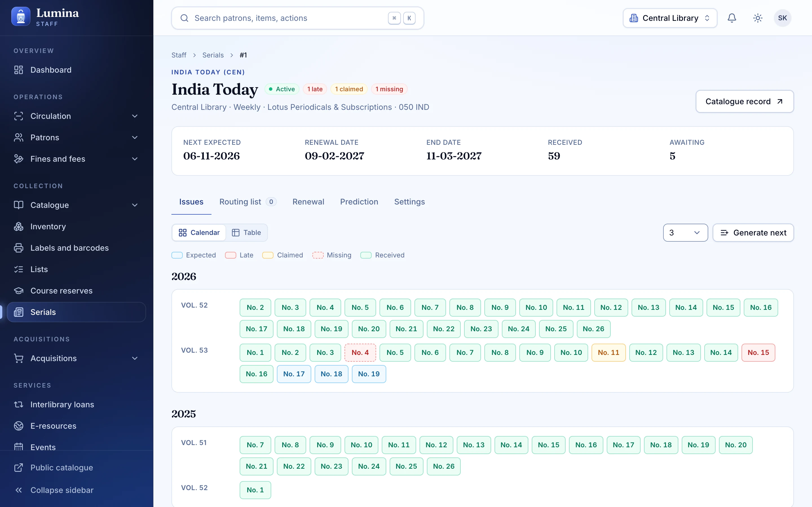
Task: Click the Generate next button
Action: [753, 233]
